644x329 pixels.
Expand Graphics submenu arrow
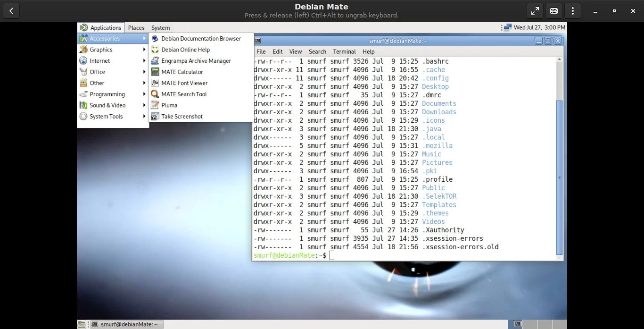pos(144,50)
